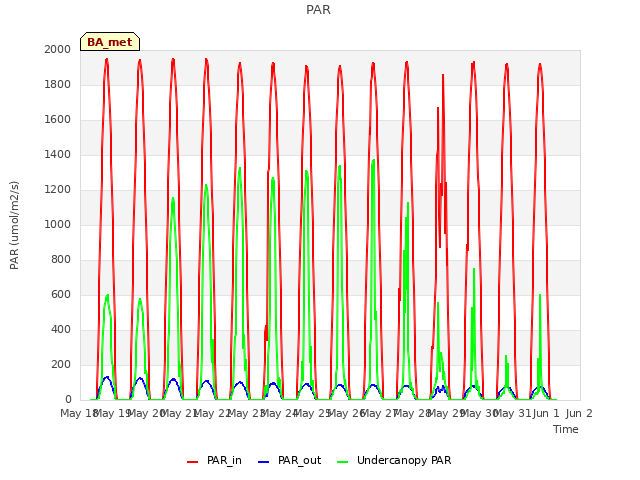Toggle the PAR_in legend entry
The image size is (640, 480).
pos(214,460)
